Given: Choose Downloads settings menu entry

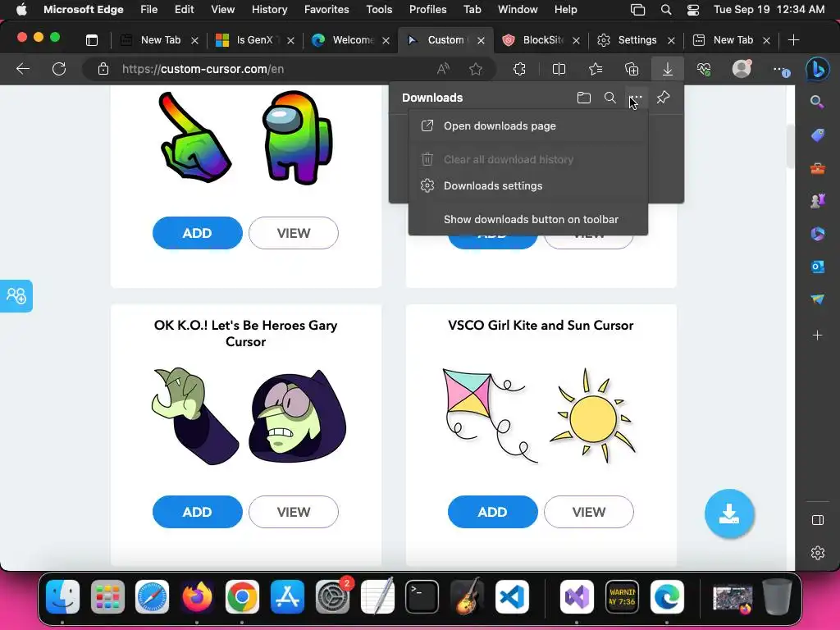Looking at the screenshot, I should pyautogui.click(x=528, y=186).
